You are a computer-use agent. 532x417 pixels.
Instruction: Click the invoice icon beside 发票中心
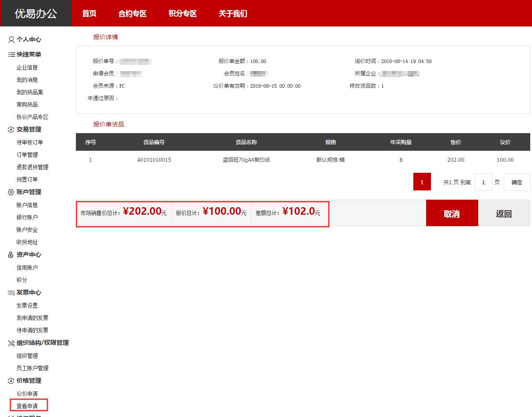click(x=11, y=293)
